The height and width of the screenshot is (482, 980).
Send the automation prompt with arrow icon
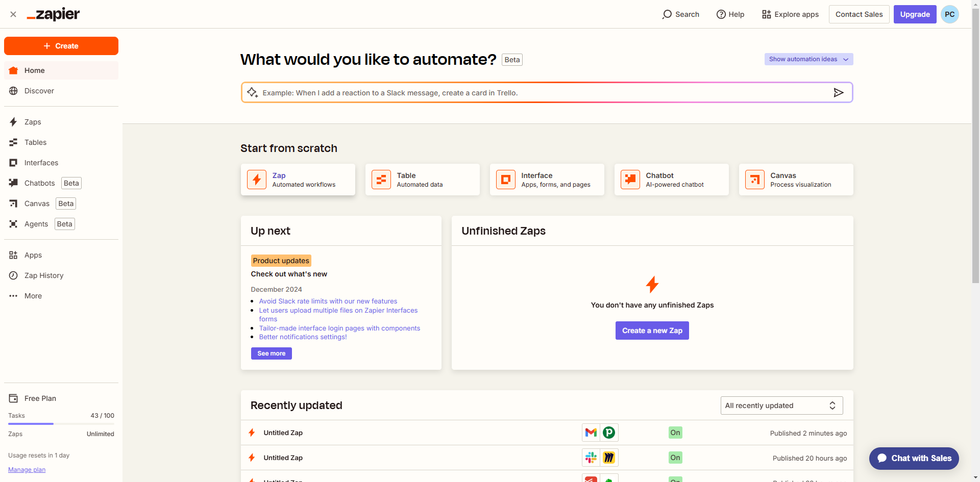click(x=838, y=92)
